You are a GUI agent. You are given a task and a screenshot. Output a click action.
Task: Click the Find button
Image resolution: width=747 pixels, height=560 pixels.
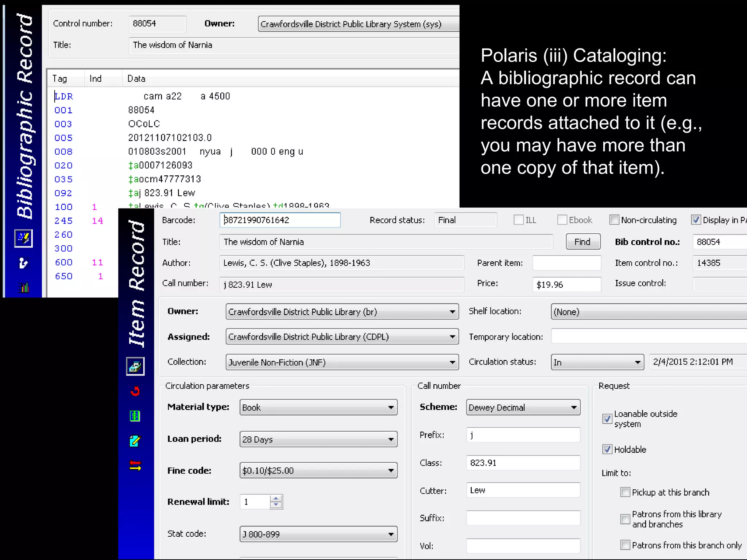click(x=583, y=242)
